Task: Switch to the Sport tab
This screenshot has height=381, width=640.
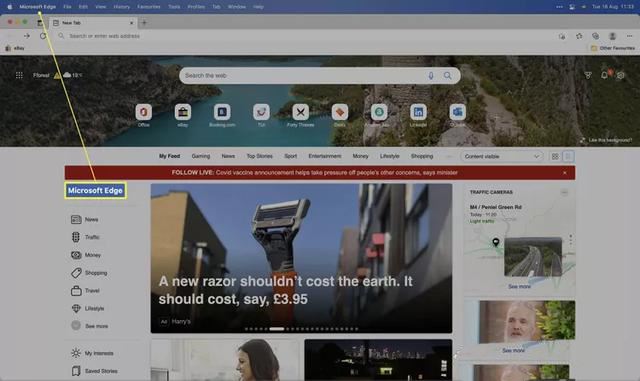Action: [291, 156]
